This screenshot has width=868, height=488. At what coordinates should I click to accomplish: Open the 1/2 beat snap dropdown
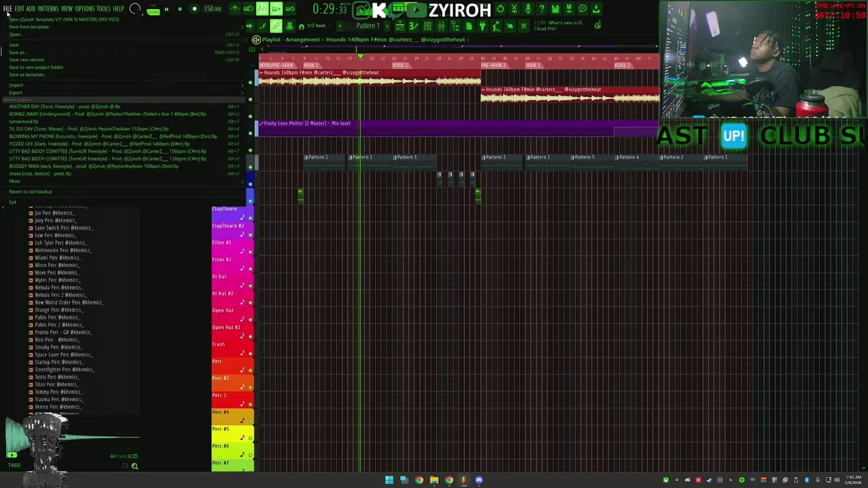pos(317,26)
